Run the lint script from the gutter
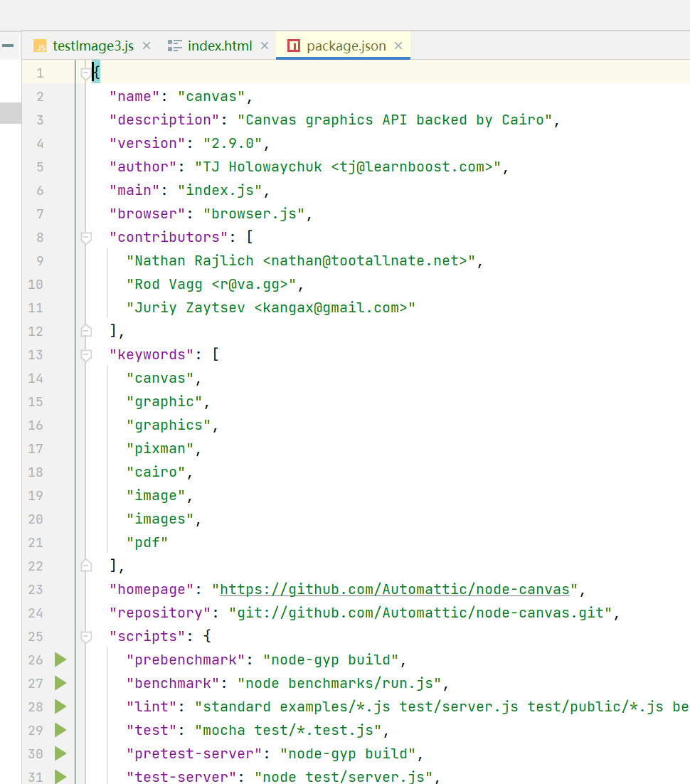The width and height of the screenshot is (690, 784). [x=61, y=706]
